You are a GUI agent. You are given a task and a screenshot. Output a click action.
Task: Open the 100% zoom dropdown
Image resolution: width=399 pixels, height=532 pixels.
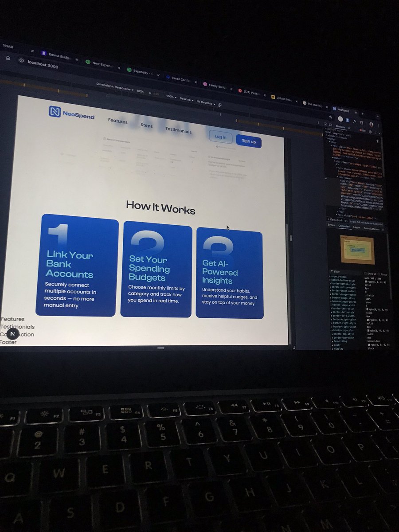171,97
